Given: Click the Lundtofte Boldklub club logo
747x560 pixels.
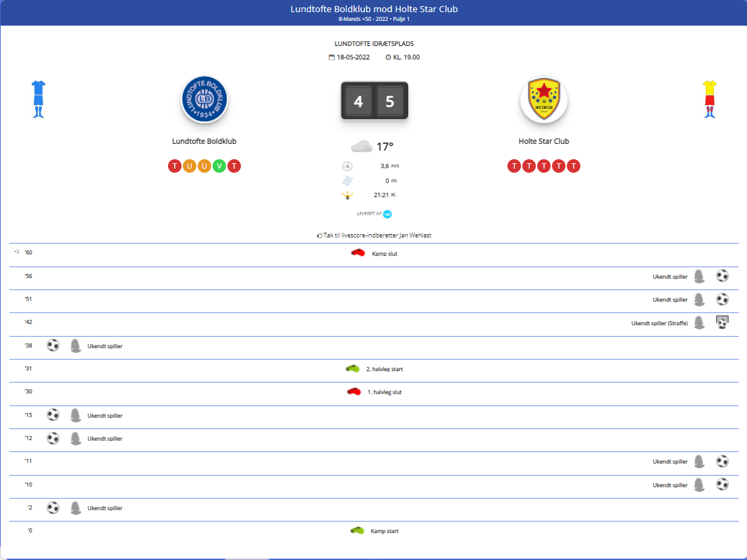Looking at the screenshot, I should click(x=204, y=100).
